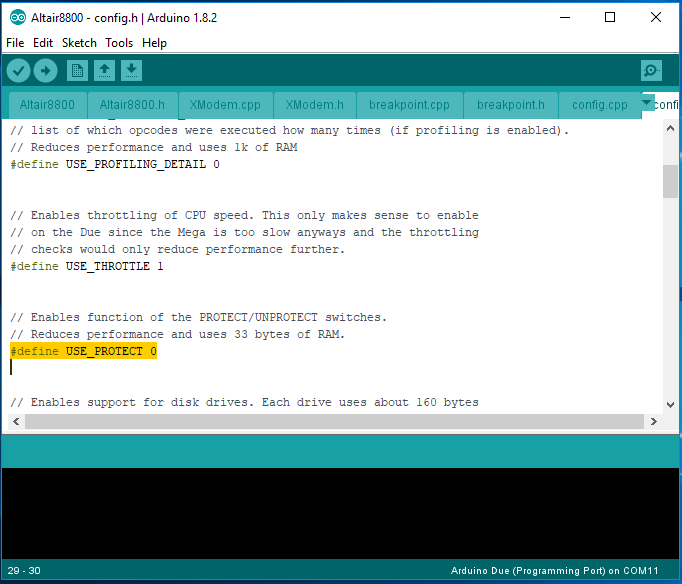Image resolution: width=682 pixels, height=584 pixels.
Task: Click the vertical scrollbar thumb
Action: coord(670,181)
